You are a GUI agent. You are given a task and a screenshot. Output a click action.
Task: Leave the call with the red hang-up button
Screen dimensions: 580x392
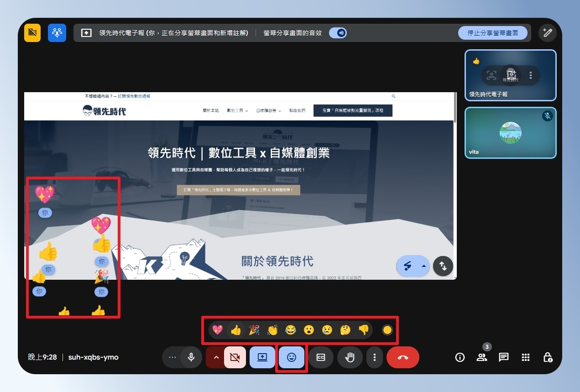pos(403,357)
